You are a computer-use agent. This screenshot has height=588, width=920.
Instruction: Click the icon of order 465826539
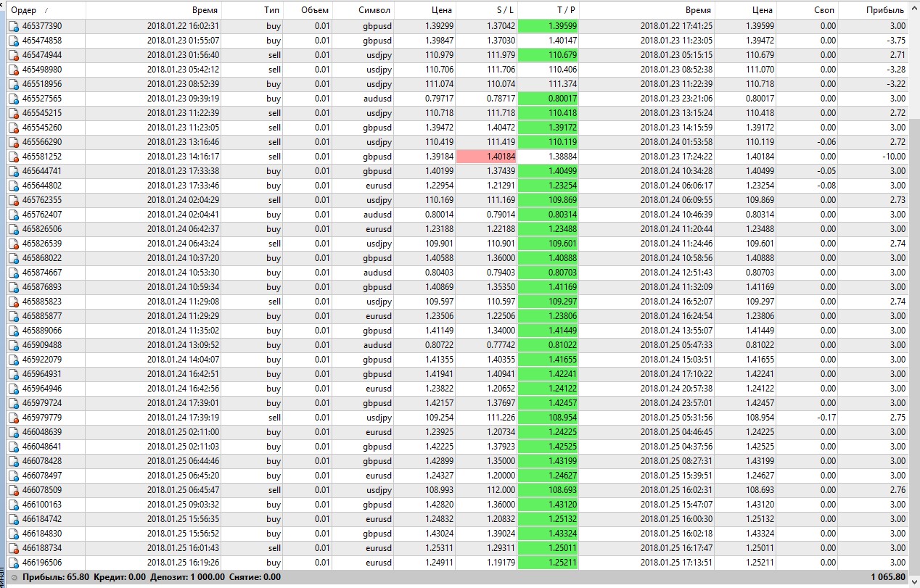pyautogui.click(x=14, y=244)
